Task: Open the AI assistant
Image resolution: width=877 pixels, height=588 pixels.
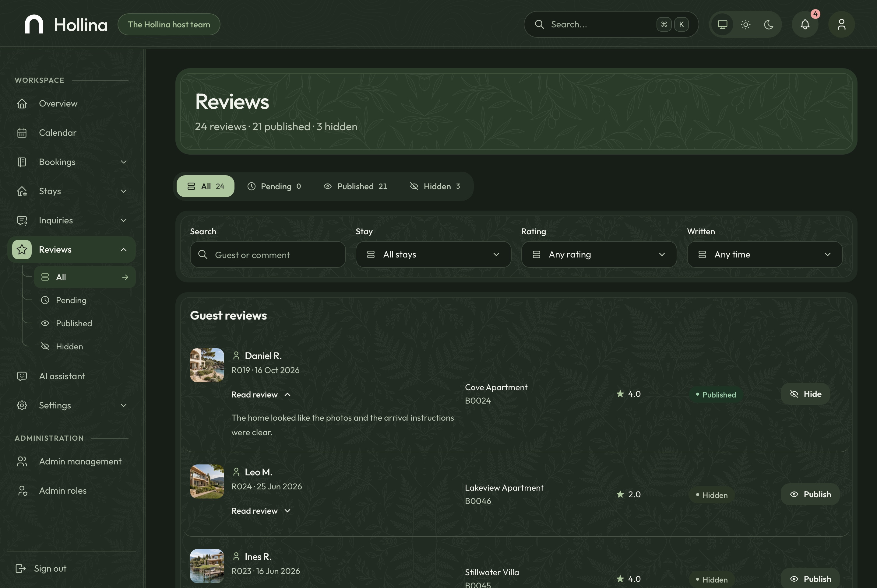Action: point(72,376)
